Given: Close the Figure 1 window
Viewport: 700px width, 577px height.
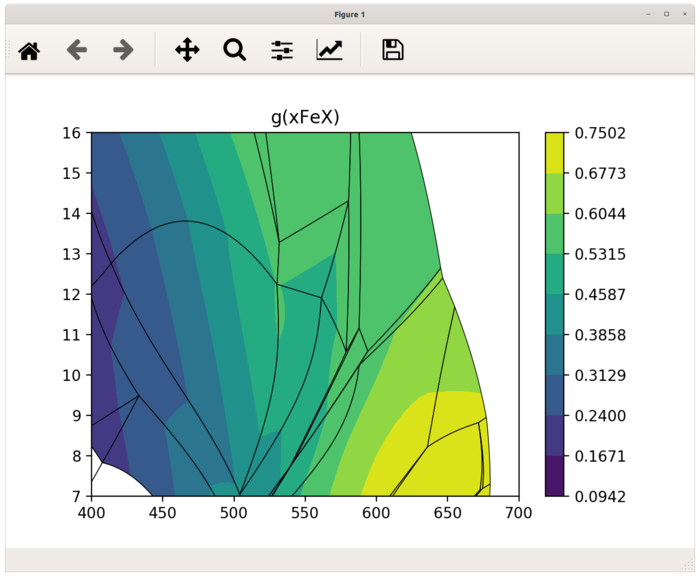Looking at the screenshot, I should click(685, 14).
